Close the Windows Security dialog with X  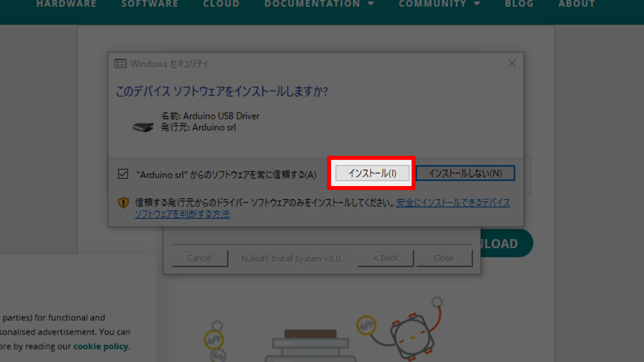pyautogui.click(x=512, y=64)
